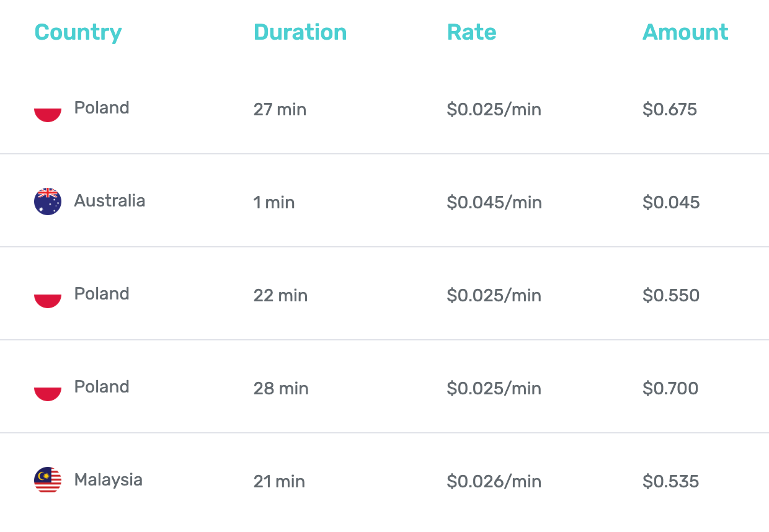The height and width of the screenshot is (532, 769).
Task: Select the Malaysia country name
Action: click(x=109, y=480)
